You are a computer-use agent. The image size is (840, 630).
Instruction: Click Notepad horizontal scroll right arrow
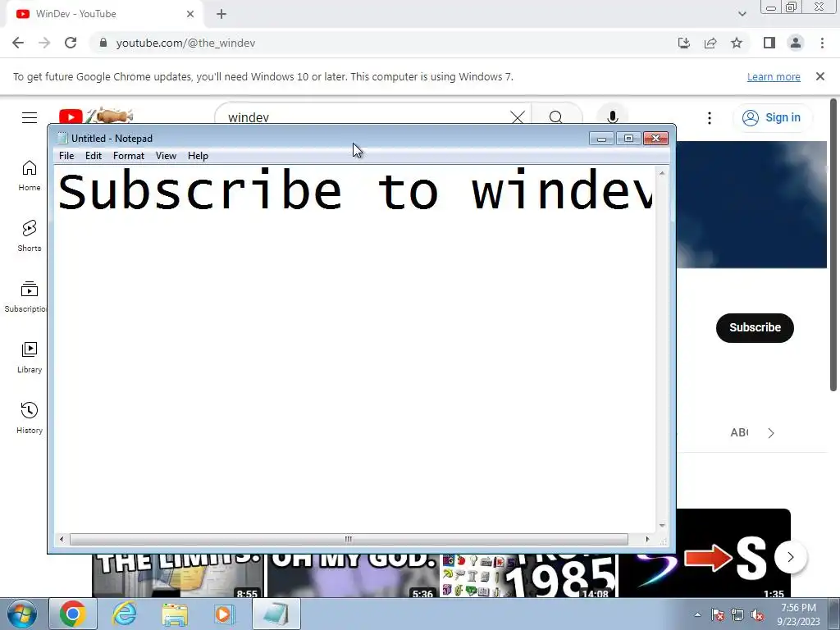click(647, 539)
